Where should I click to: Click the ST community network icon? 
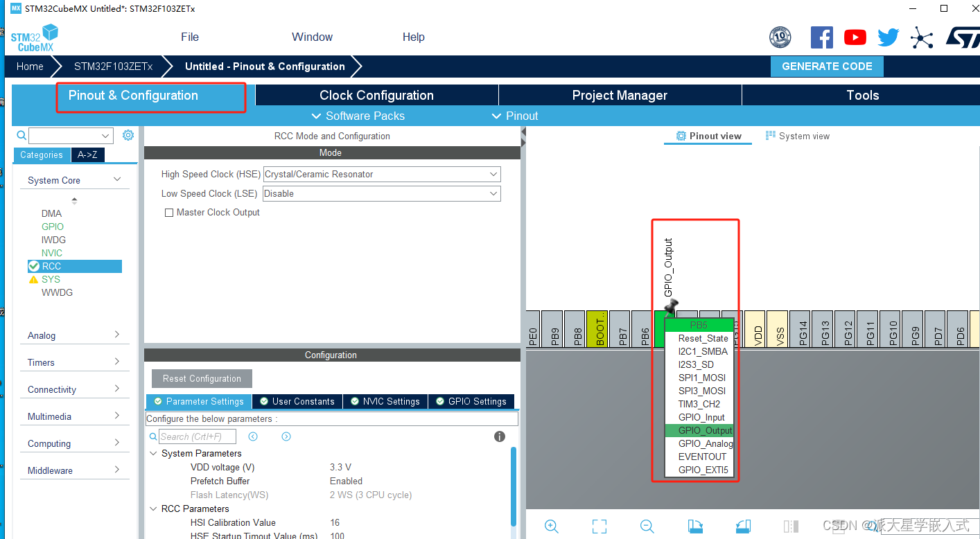[x=922, y=37]
